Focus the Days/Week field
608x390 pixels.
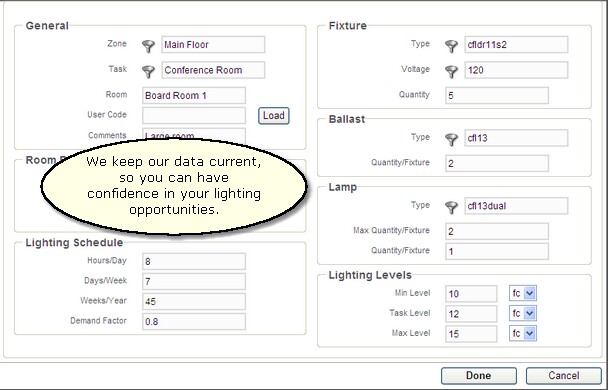pyautogui.click(x=194, y=281)
